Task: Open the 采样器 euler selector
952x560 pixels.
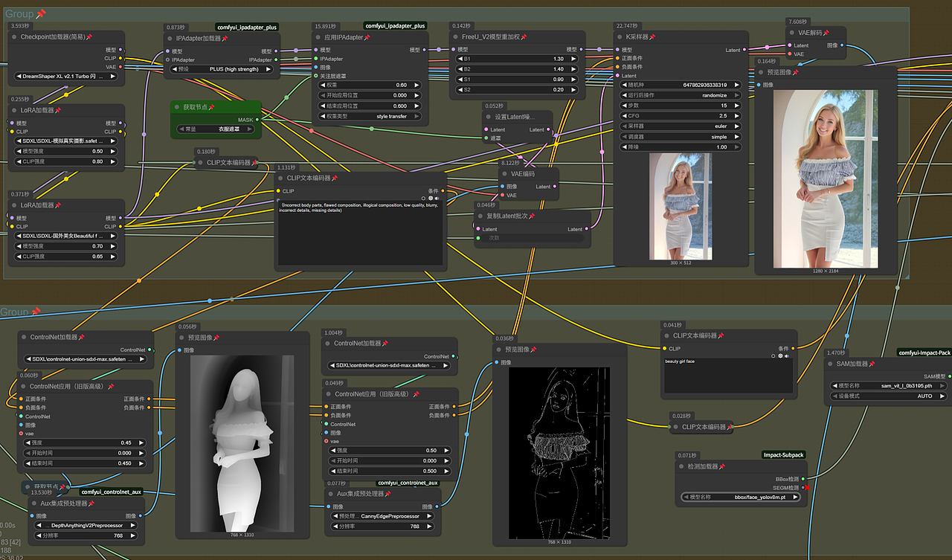Action: (681, 126)
